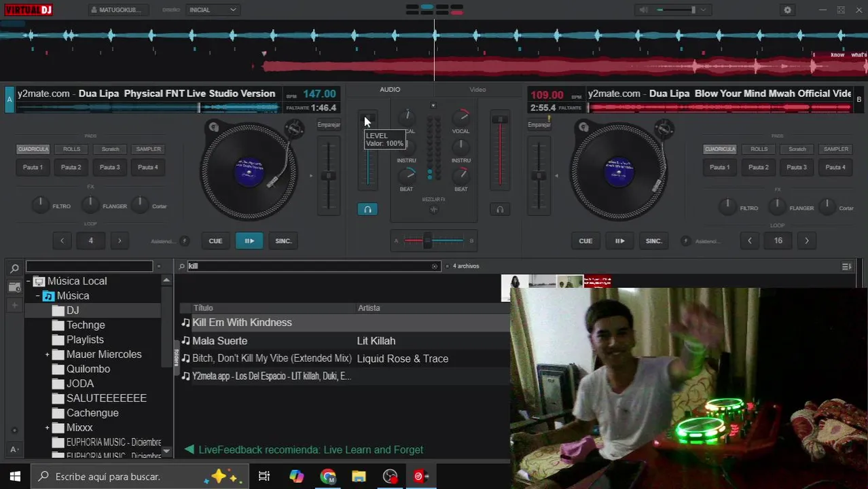Image resolution: width=868 pixels, height=489 pixels.
Task: Open the mixer options dropdown arrow
Action: [433, 105]
